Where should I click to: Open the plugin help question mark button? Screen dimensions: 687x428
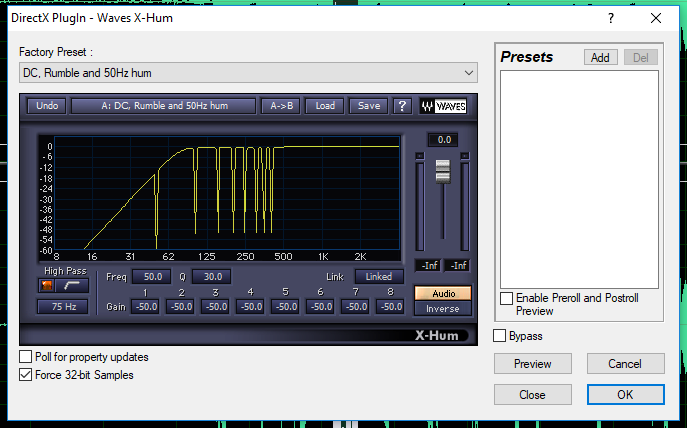pyautogui.click(x=402, y=106)
